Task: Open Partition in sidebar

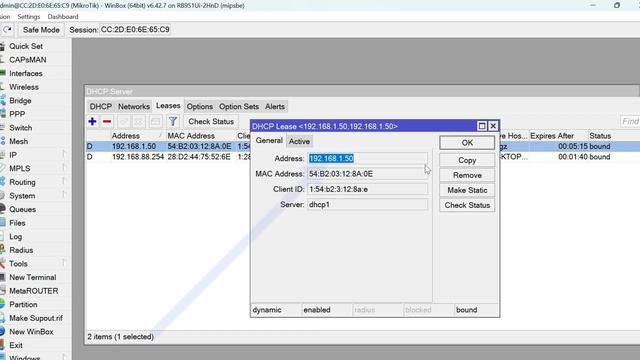Action: (23, 304)
